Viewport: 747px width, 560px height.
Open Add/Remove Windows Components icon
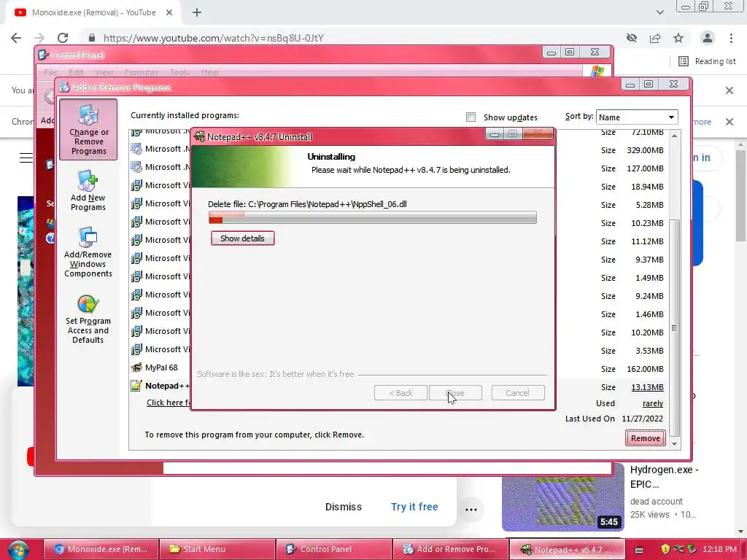point(88,252)
